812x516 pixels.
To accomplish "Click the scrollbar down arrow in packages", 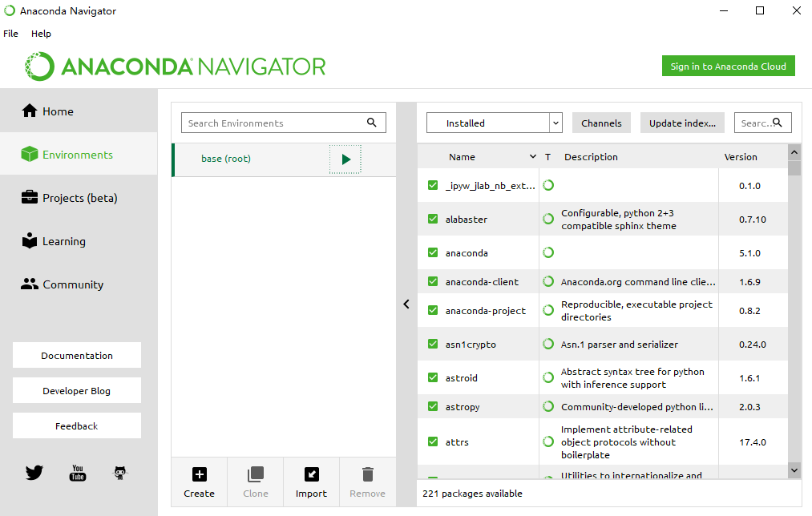I will (794, 470).
